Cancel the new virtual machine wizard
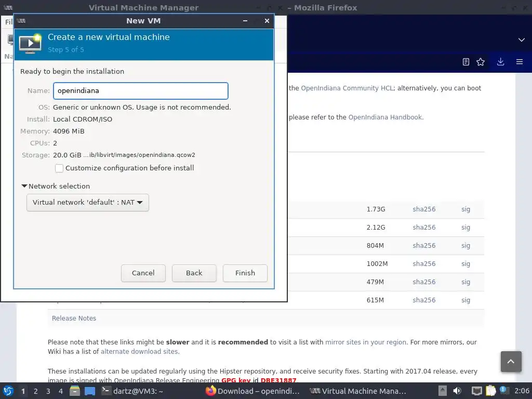 pos(143,273)
